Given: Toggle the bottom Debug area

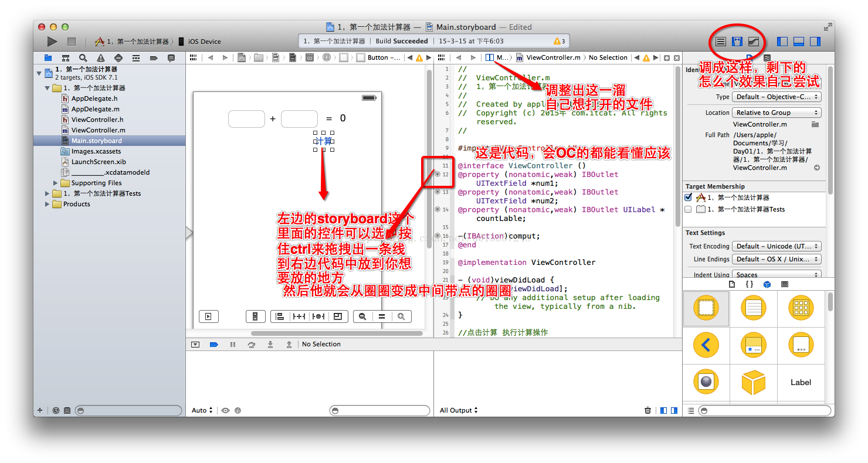Looking at the screenshot, I should point(798,42).
